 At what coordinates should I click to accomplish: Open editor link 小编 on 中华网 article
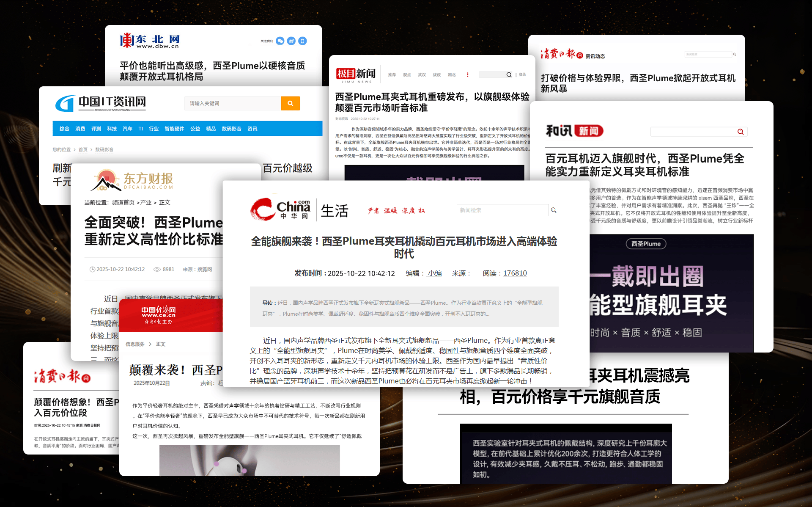pos(434,273)
